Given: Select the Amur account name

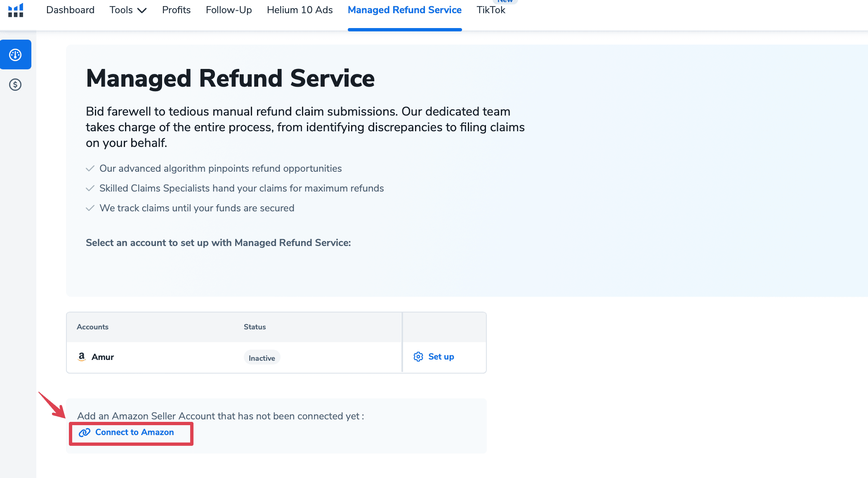Looking at the screenshot, I should [x=103, y=357].
